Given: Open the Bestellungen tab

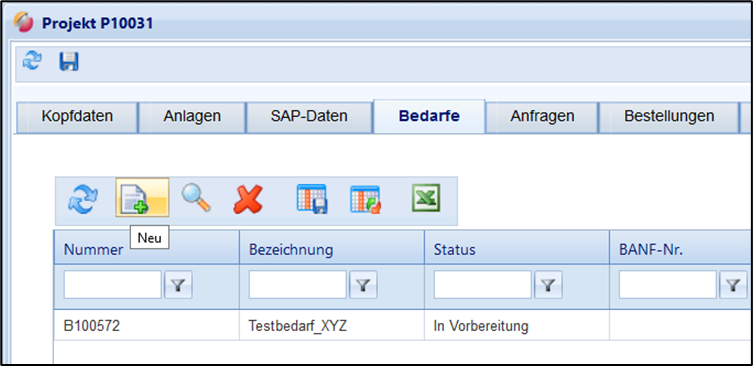Looking at the screenshot, I should tap(669, 116).
